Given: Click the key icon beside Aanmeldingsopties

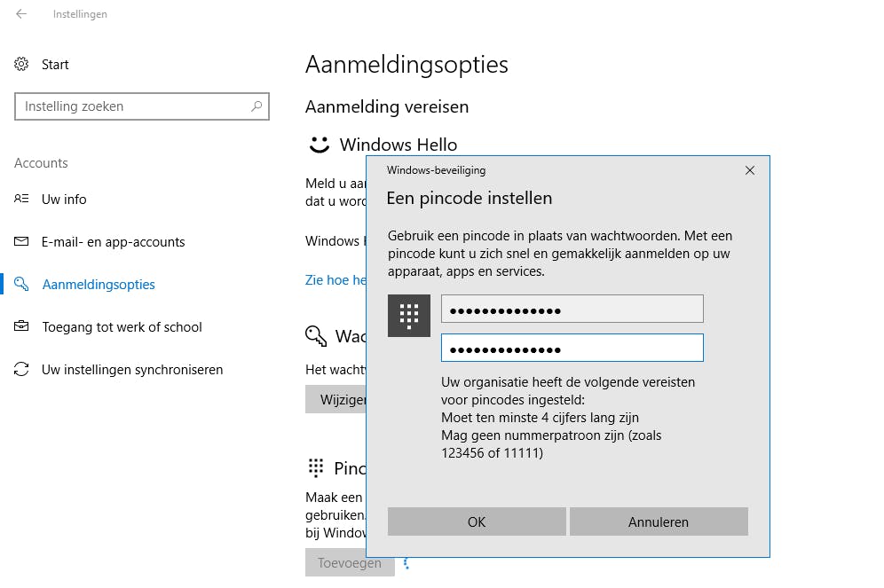Looking at the screenshot, I should [x=20, y=284].
